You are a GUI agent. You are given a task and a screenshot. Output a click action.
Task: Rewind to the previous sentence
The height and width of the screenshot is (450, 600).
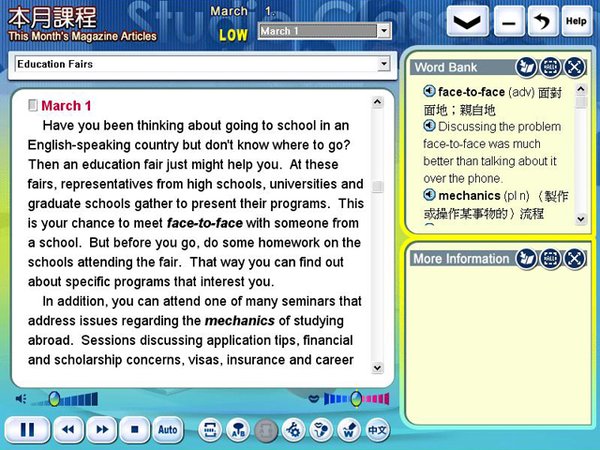(69, 429)
